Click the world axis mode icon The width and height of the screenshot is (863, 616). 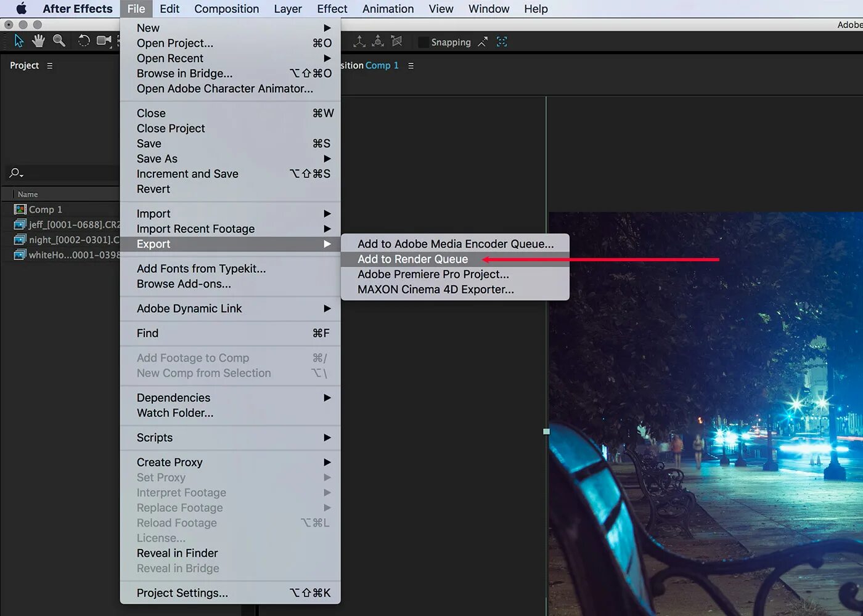coord(378,41)
